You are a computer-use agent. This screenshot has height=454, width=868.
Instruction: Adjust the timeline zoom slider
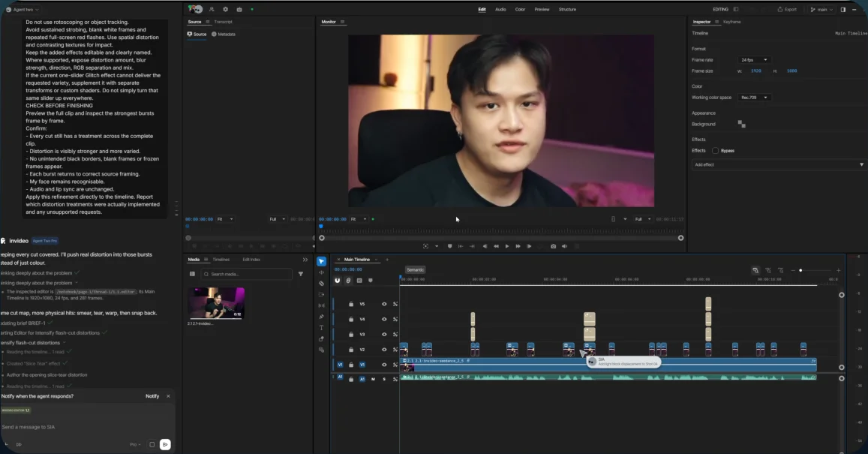pos(800,271)
